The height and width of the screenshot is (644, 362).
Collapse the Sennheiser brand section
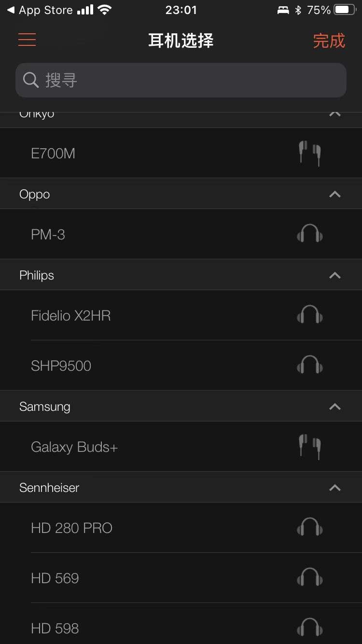(334, 488)
